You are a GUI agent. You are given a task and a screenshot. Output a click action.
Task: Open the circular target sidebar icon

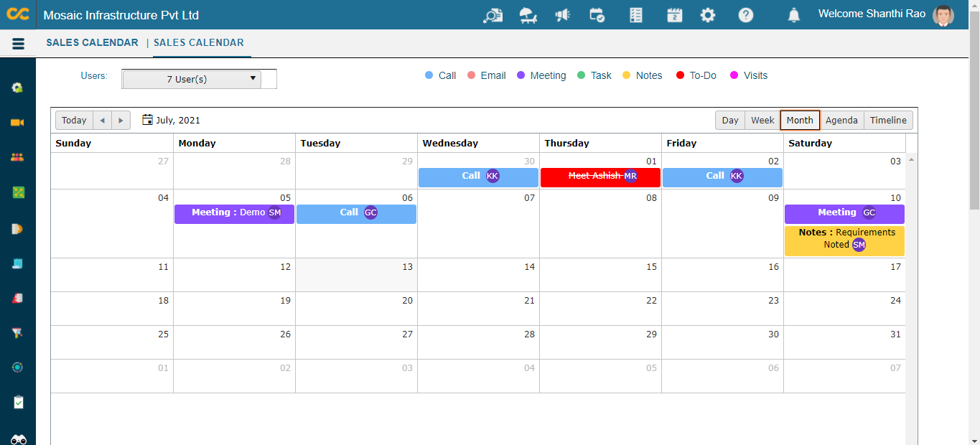(18, 367)
